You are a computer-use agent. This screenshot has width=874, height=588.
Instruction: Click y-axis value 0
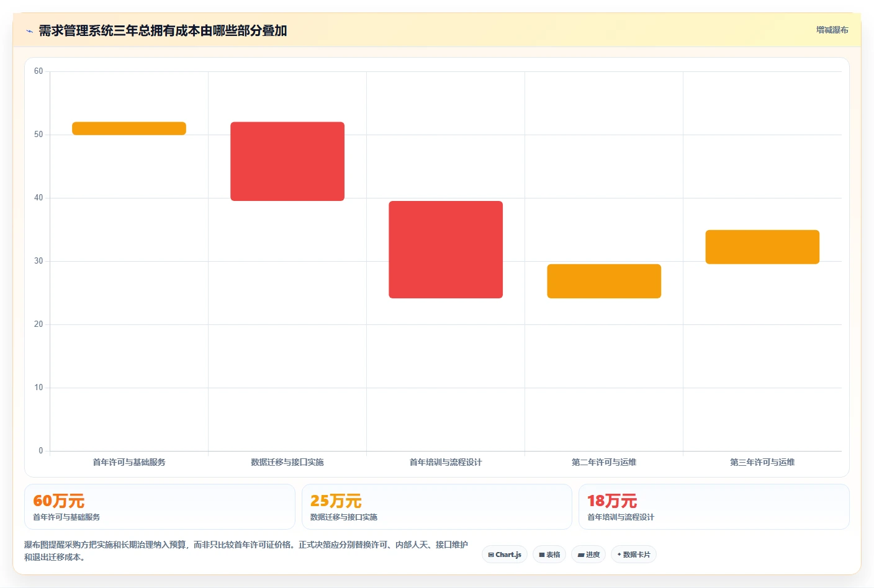pyautogui.click(x=41, y=451)
